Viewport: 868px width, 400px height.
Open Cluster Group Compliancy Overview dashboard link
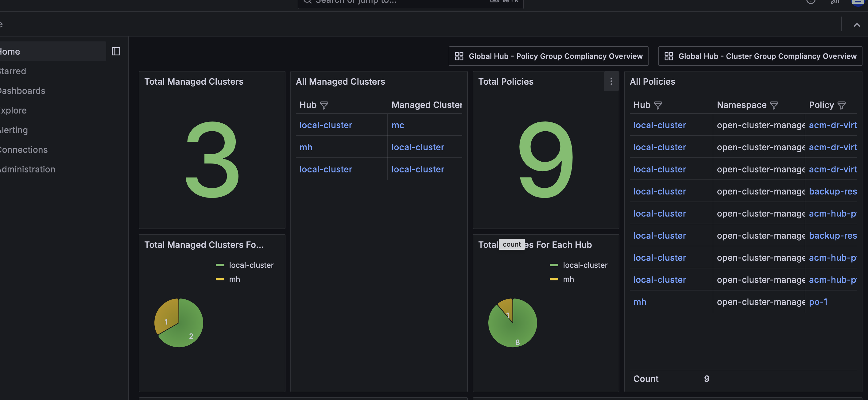click(760, 56)
